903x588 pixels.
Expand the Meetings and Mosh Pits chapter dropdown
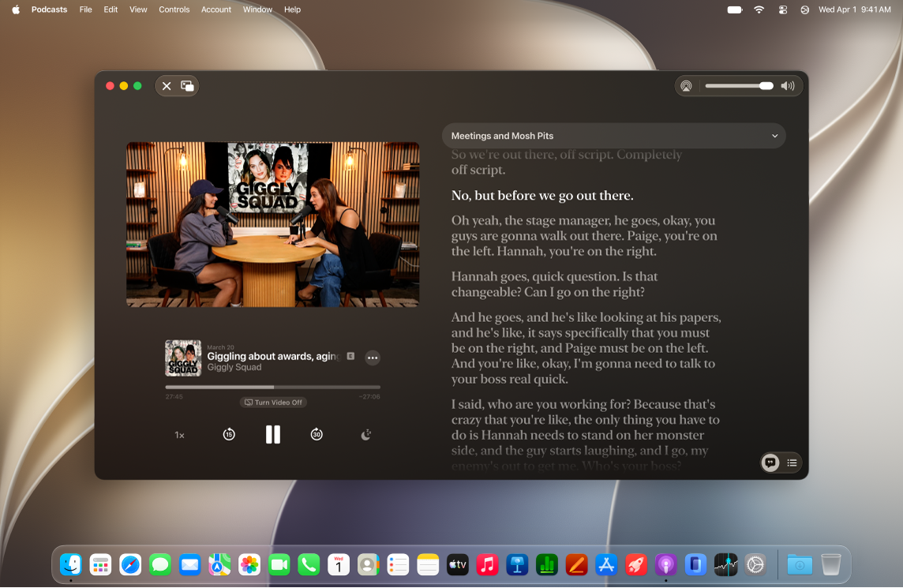pos(614,136)
